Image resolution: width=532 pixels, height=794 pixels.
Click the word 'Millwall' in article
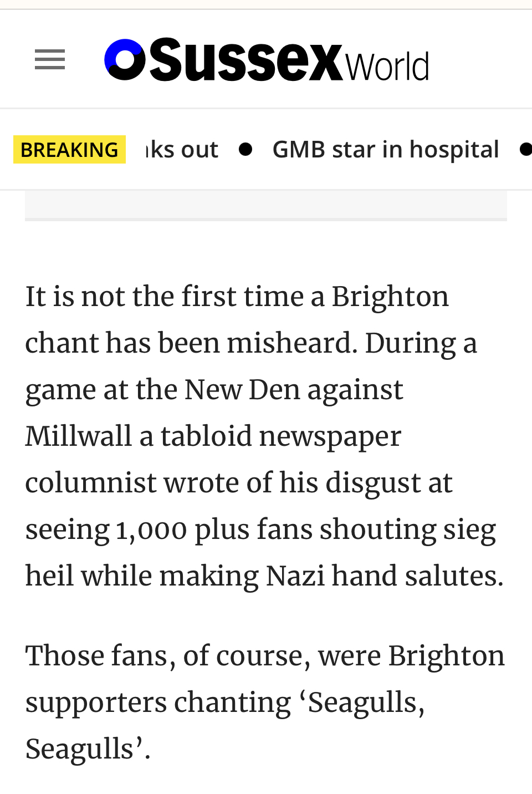coord(78,436)
